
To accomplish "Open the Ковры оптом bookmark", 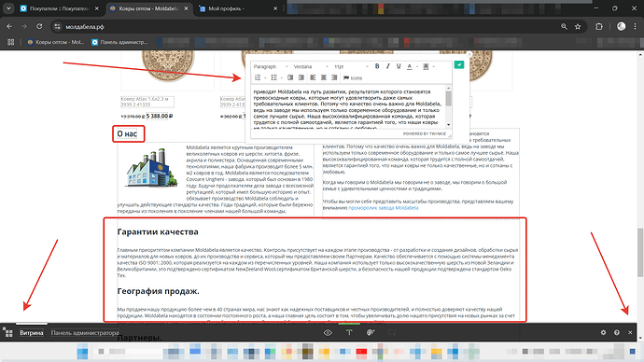I will click(x=55, y=42).
